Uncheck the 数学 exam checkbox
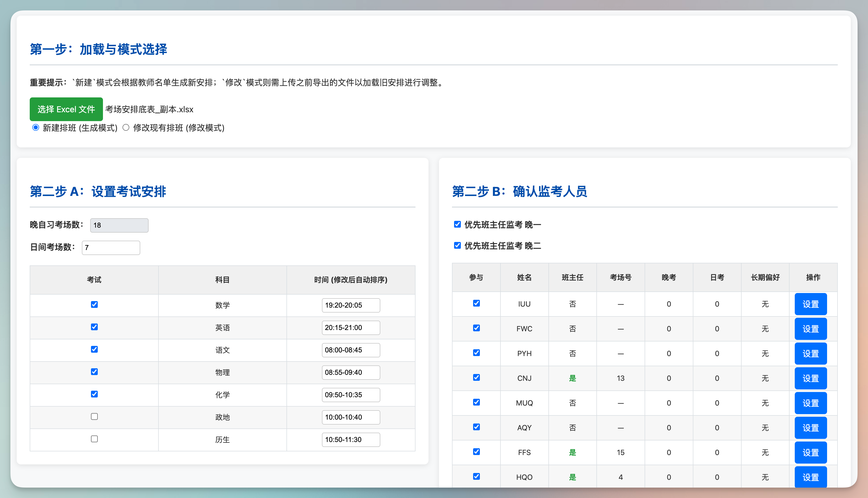 [94, 304]
